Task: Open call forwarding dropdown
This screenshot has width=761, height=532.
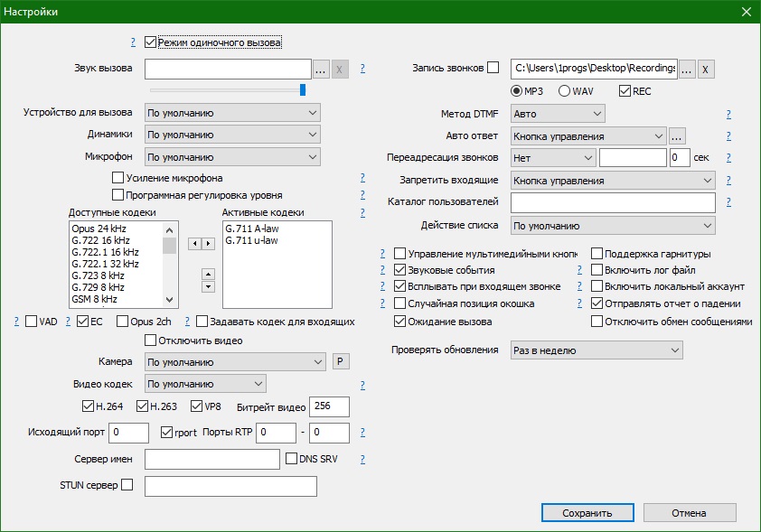Action: click(553, 157)
